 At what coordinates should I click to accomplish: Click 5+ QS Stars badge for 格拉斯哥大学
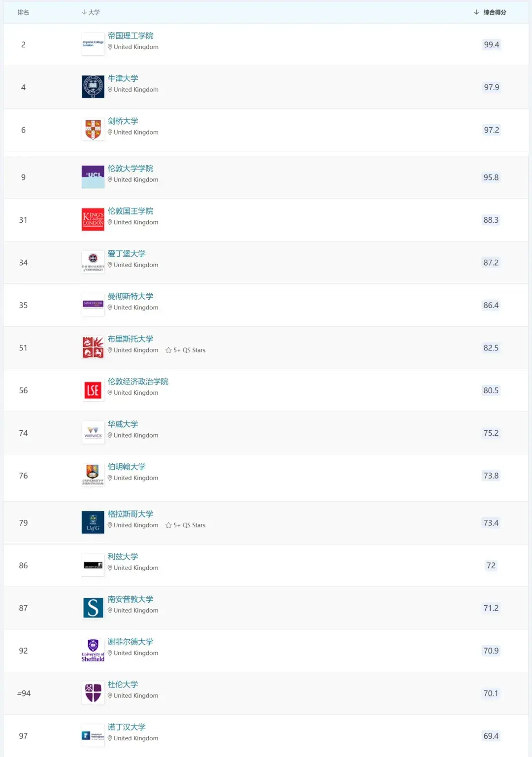coord(186,525)
